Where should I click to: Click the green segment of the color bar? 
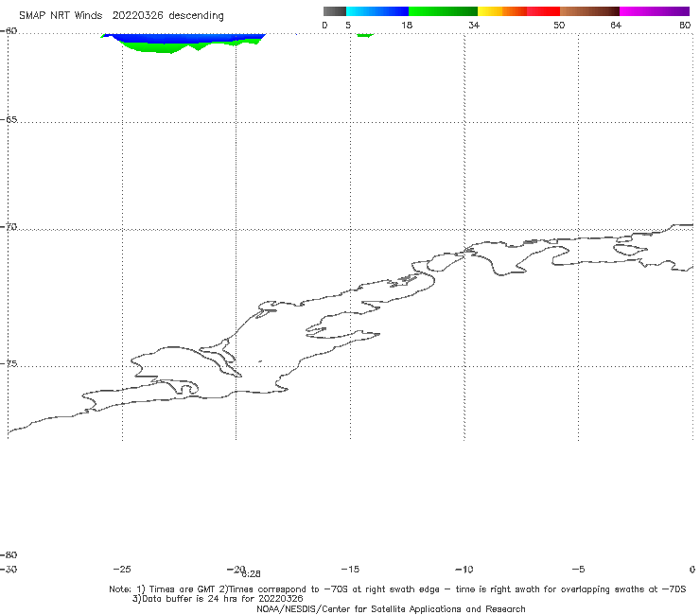(x=443, y=11)
